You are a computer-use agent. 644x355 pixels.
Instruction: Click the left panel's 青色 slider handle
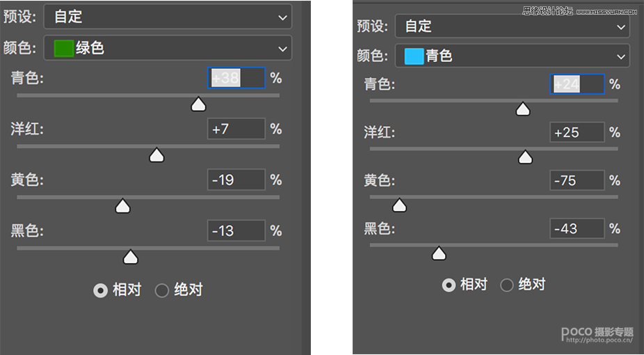(199, 104)
